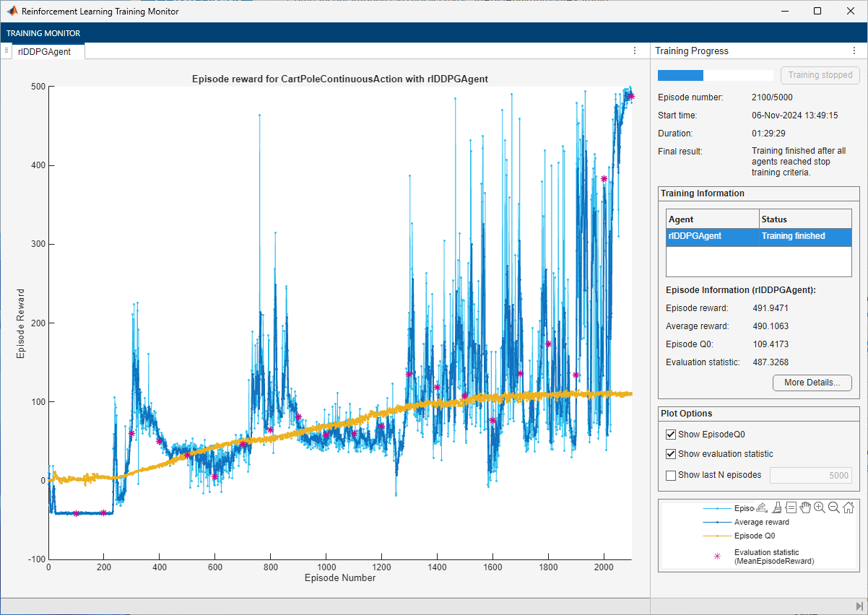Select the zoom out magnifier
Screen dimensions: 868x615
point(834,507)
